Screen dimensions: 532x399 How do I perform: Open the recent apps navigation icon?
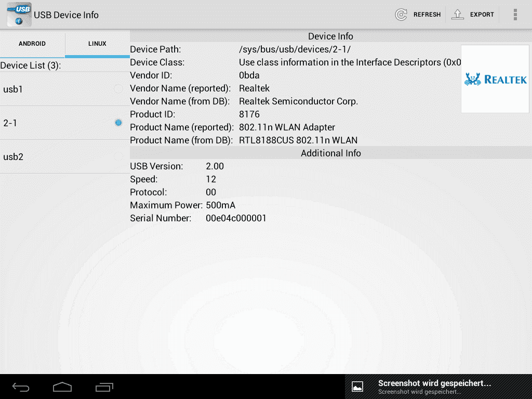(104, 387)
